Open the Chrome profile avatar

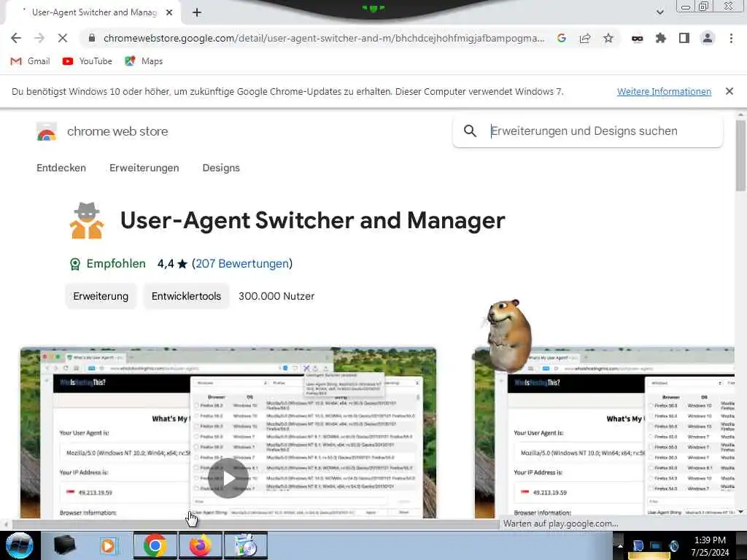click(x=708, y=38)
